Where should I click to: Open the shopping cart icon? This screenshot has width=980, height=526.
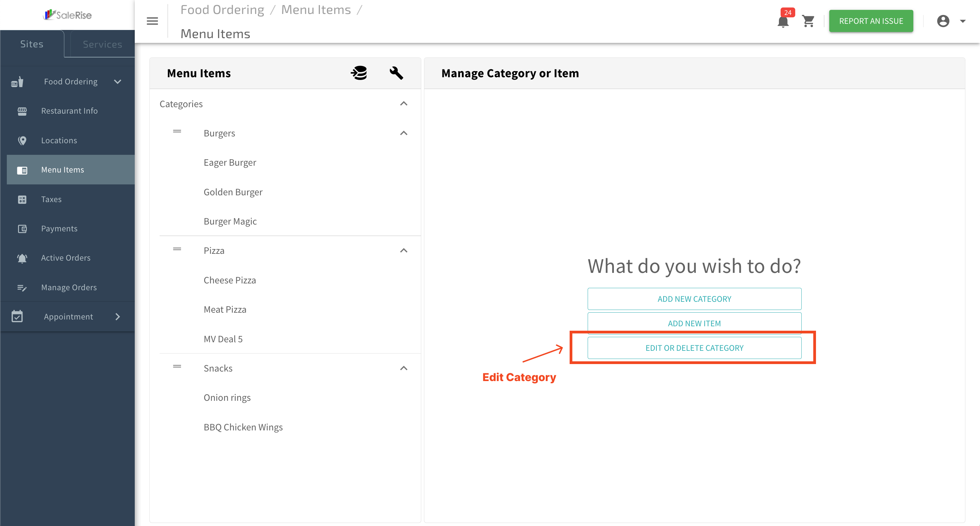point(808,21)
